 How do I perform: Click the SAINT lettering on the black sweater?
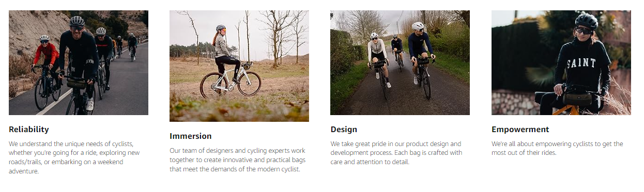click(x=581, y=64)
